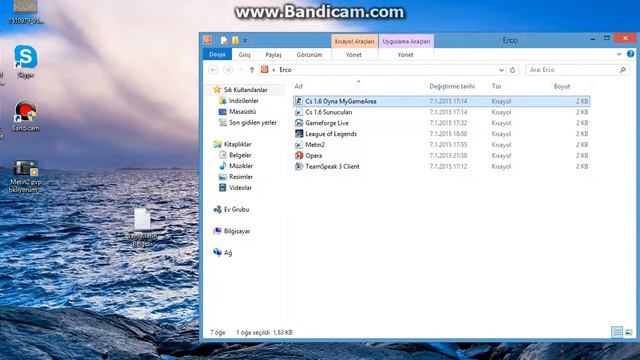Select Bilgisayar in navigation pane
The height and width of the screenshot is (360, 640).
coord(237,231)
